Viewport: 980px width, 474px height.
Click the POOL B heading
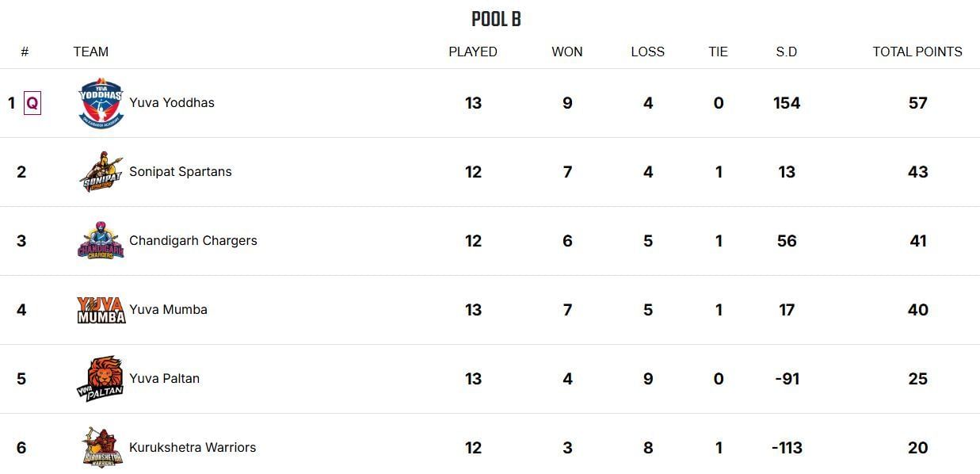pyautogui.click(x=496, y=19)
